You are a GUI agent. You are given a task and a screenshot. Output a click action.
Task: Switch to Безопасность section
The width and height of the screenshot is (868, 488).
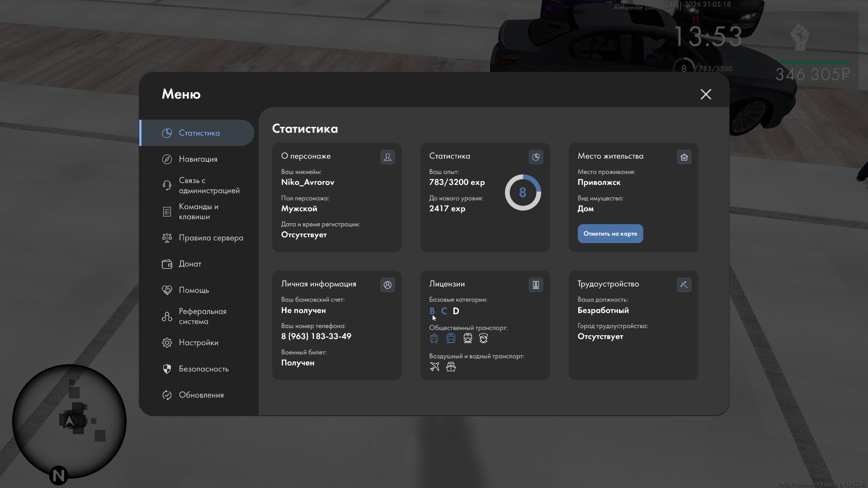tap(203, 369)
